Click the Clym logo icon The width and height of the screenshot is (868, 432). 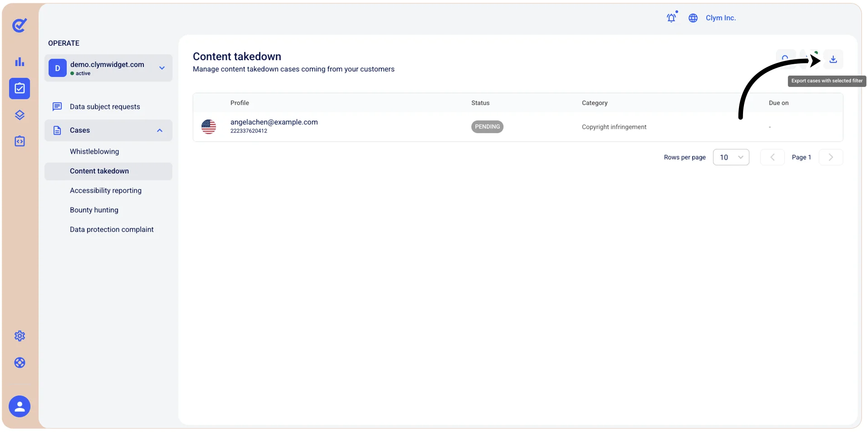click(19, 25)
